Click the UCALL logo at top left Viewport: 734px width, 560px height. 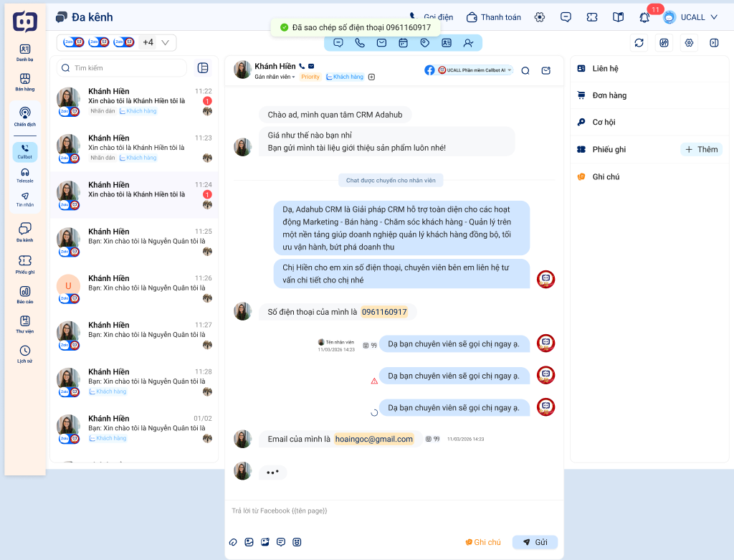(x=25, y=21)
